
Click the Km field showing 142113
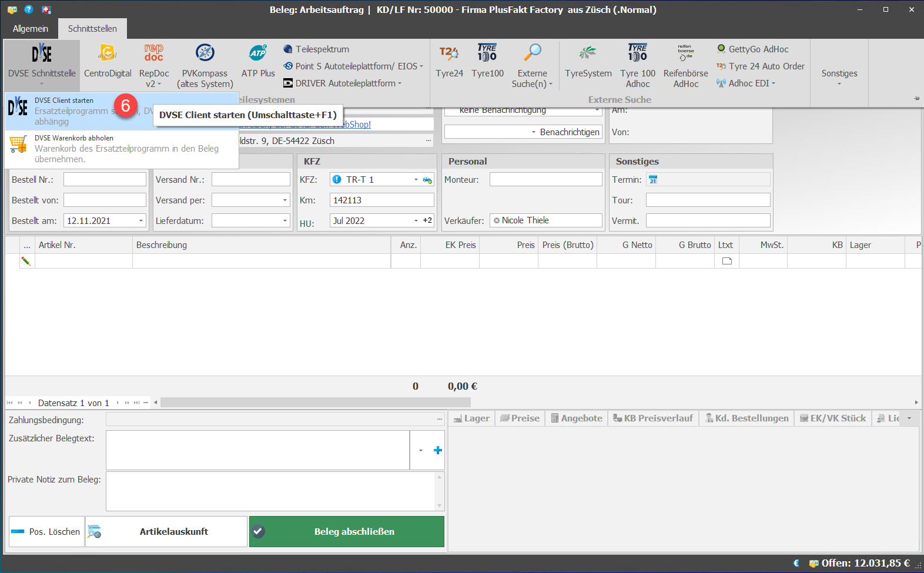382,200
